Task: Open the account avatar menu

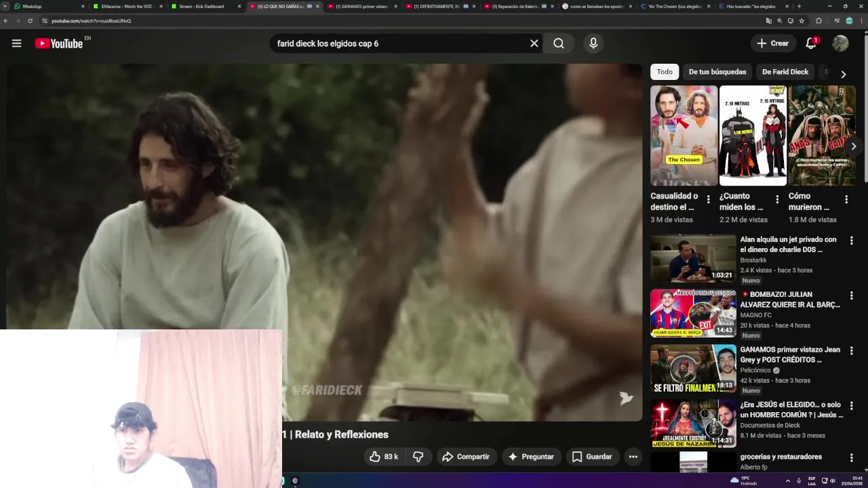Action: pos(840,43)
